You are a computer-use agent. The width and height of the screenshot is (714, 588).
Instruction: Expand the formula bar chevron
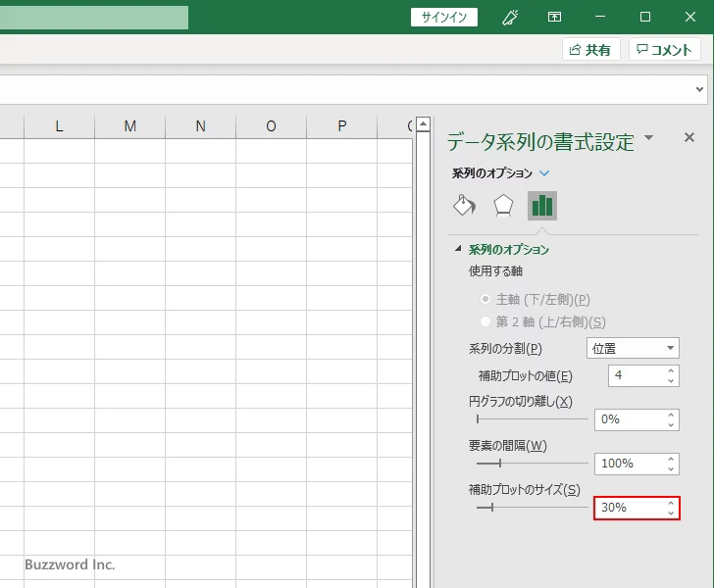click(700, 89)
